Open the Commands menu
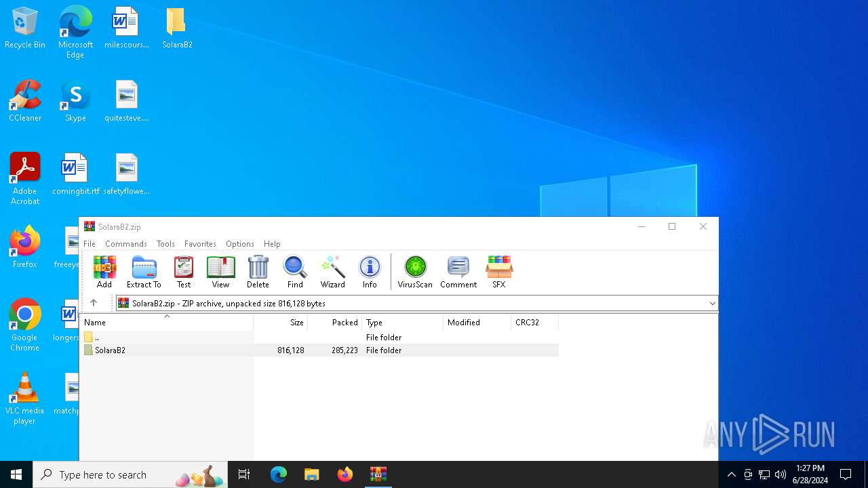 coord(126,244)
